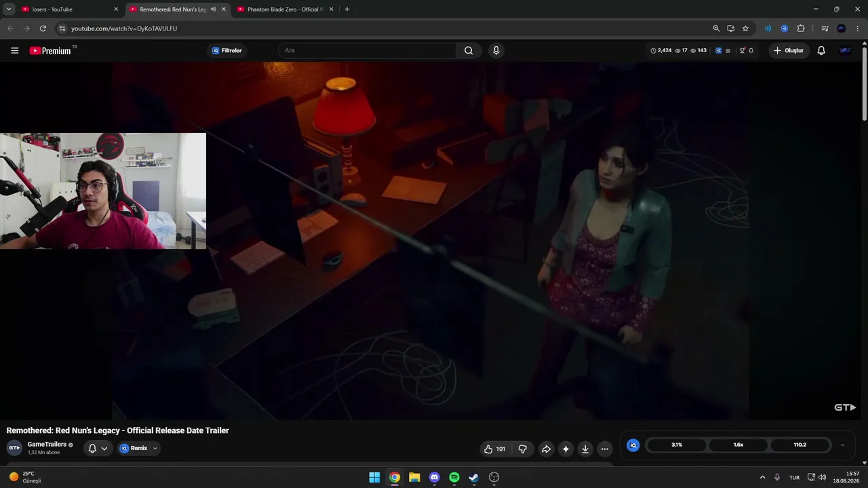The image size is (868, 488).
Task: Start voice search with microphone
Action: (496, 50)
